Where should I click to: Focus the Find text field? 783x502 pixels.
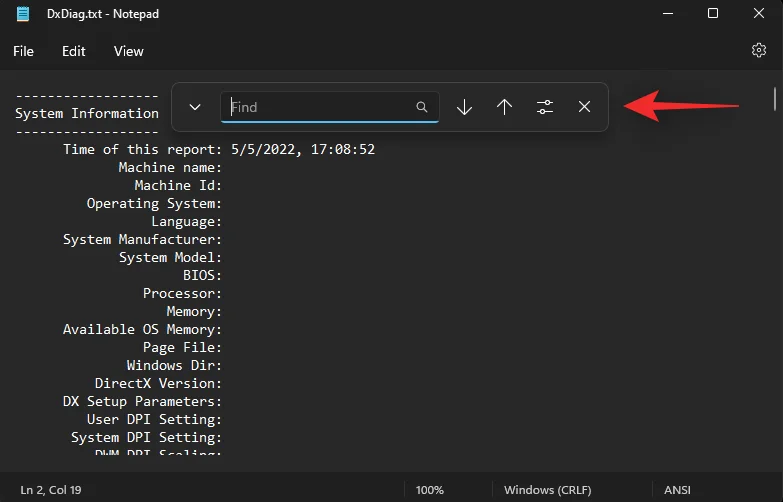tap(330, 107)
